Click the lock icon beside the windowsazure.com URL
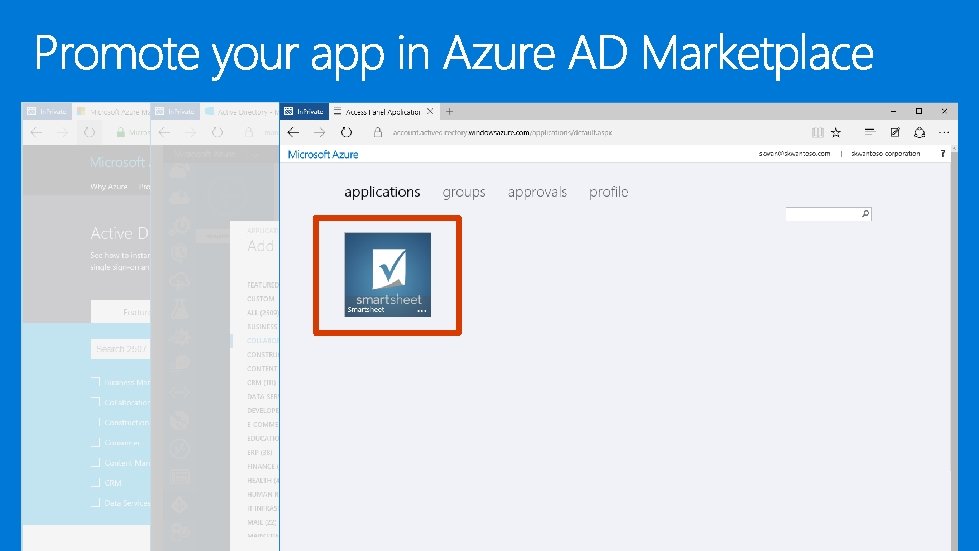 (378, 132)
